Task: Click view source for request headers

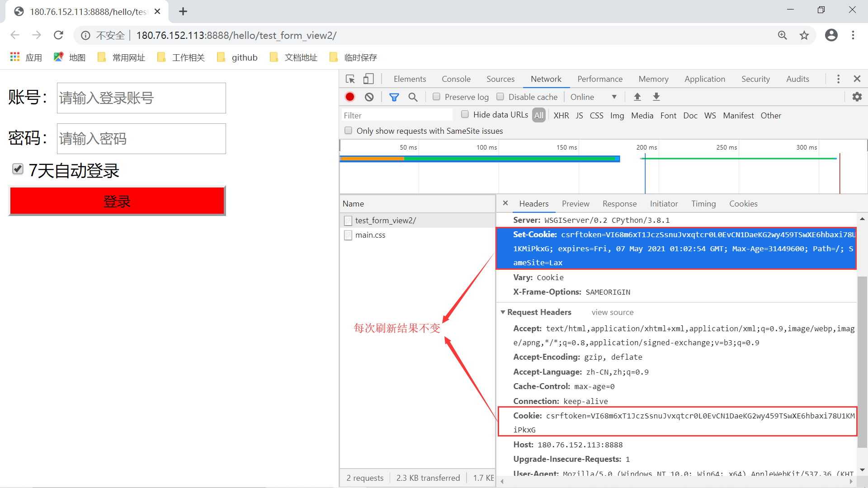Action: (x=613, y=312)
